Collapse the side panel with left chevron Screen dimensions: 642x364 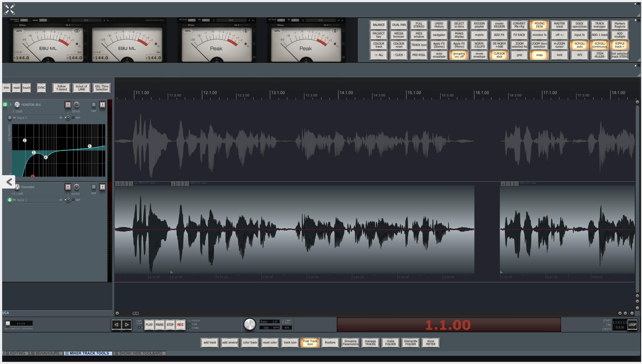click(x=9, y=182)
